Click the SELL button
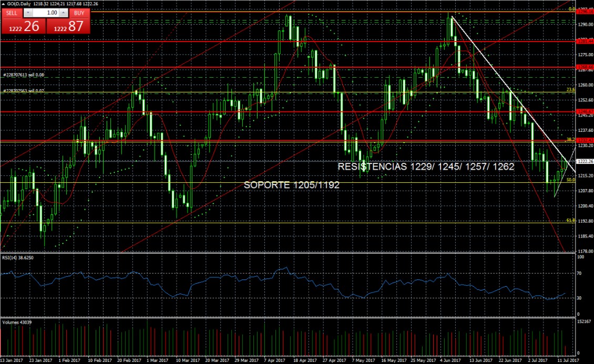Screen dimensions: 594x364 click(x=12, y=12)
